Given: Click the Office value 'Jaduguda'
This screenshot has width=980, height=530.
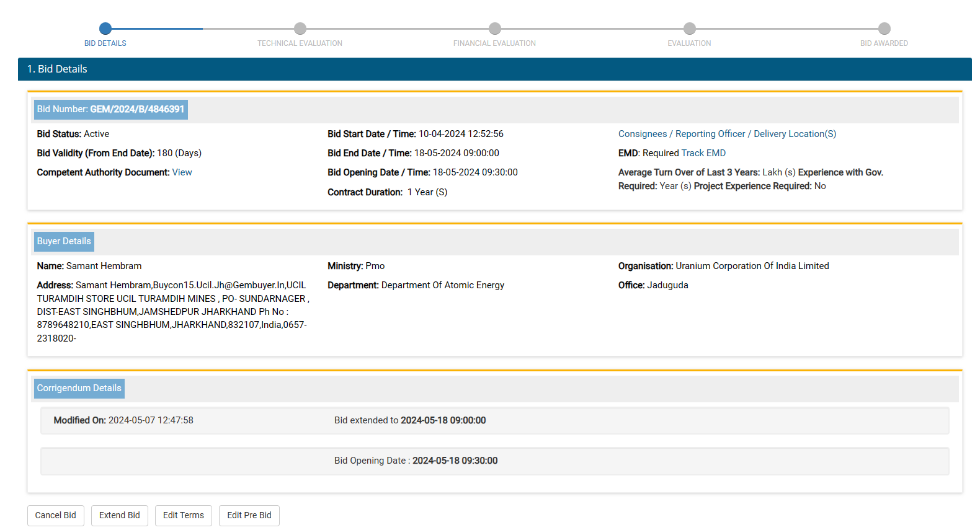Looking at the screenshot, I should tap(668, 285).
